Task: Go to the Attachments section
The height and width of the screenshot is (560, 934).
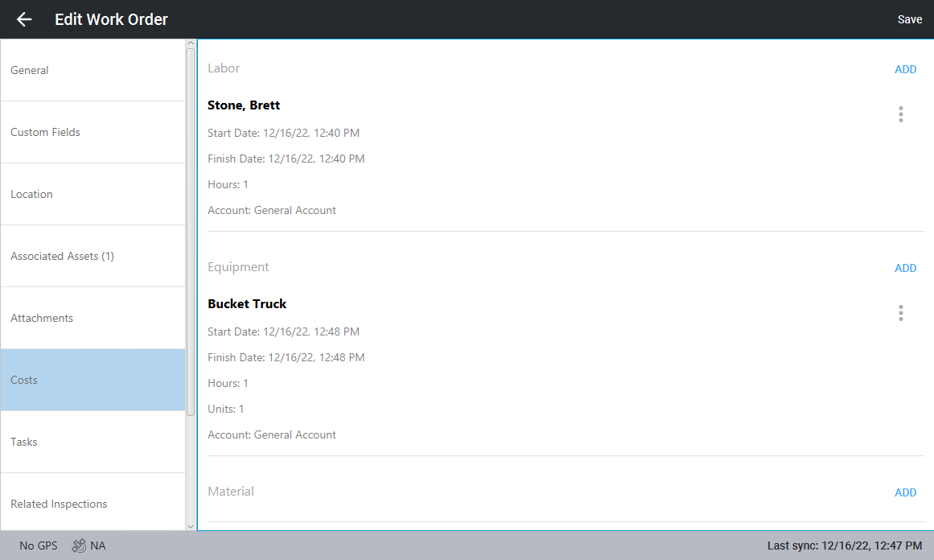Action: point(93,318)
